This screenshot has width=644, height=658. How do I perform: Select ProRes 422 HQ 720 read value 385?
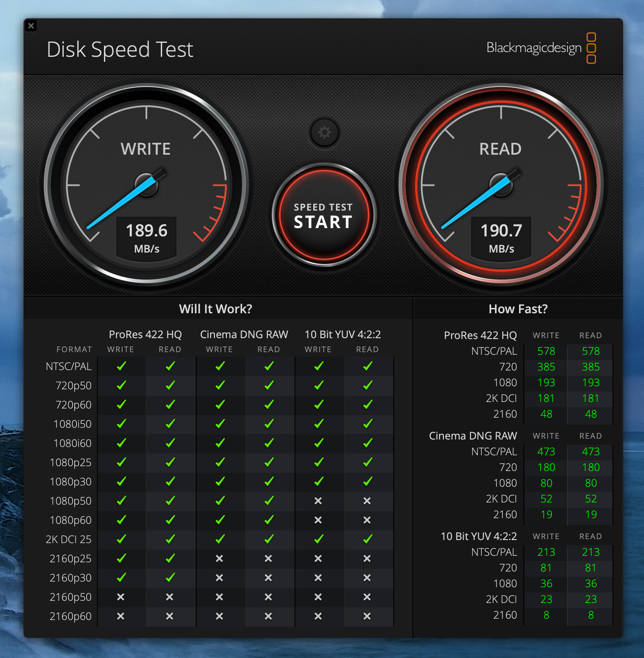(x=591, y=367)
